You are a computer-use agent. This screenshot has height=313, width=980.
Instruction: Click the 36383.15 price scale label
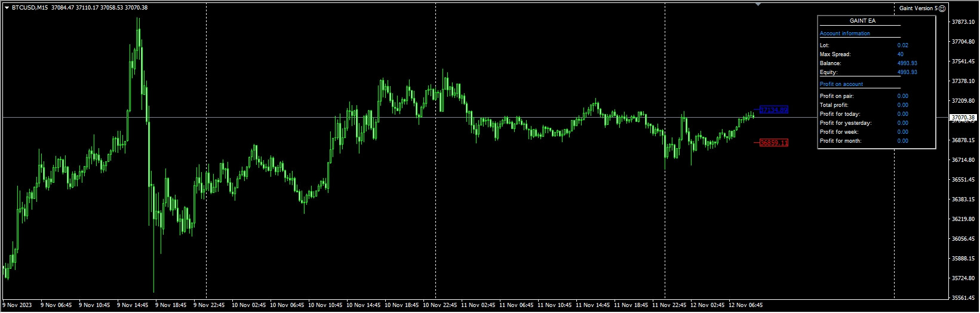[963, 200]
